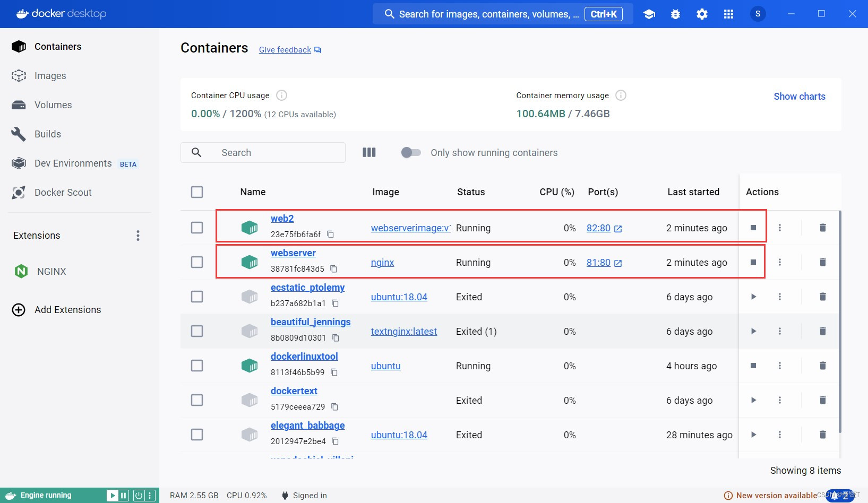Click Show charts
Viewport: 868px width, 503px height.
click(799, 97)
